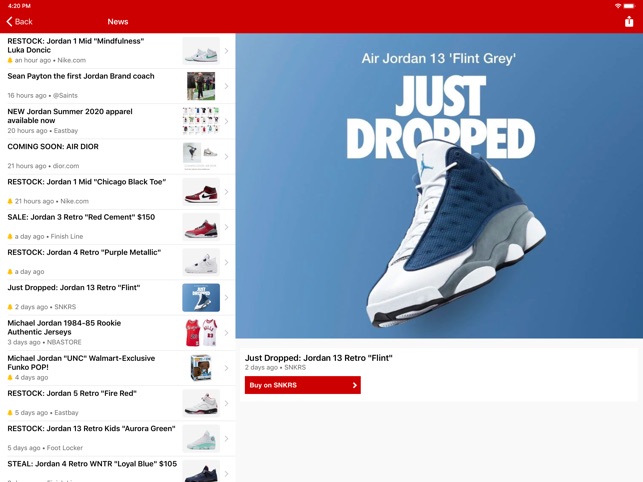Screen dimensions: 643x482
Task: Select the Jordan 13 Flint thumbnail
Action: [x=200, y=297]
